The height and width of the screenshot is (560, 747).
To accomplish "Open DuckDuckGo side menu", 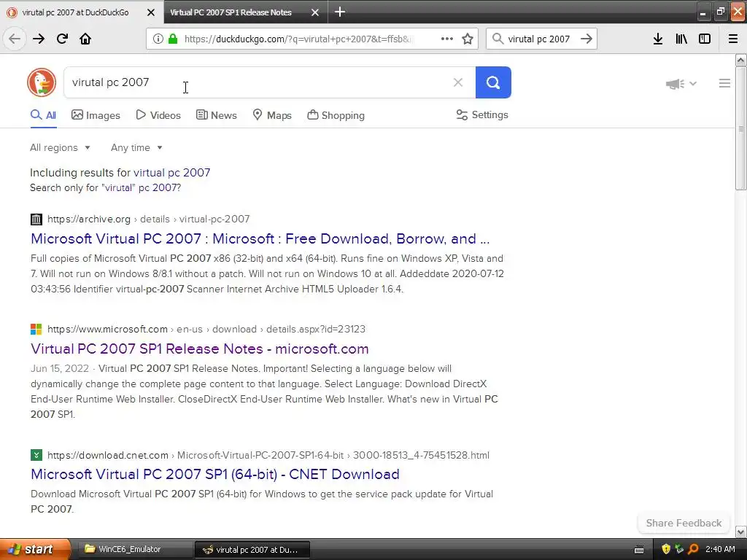I will pos(724,83).
